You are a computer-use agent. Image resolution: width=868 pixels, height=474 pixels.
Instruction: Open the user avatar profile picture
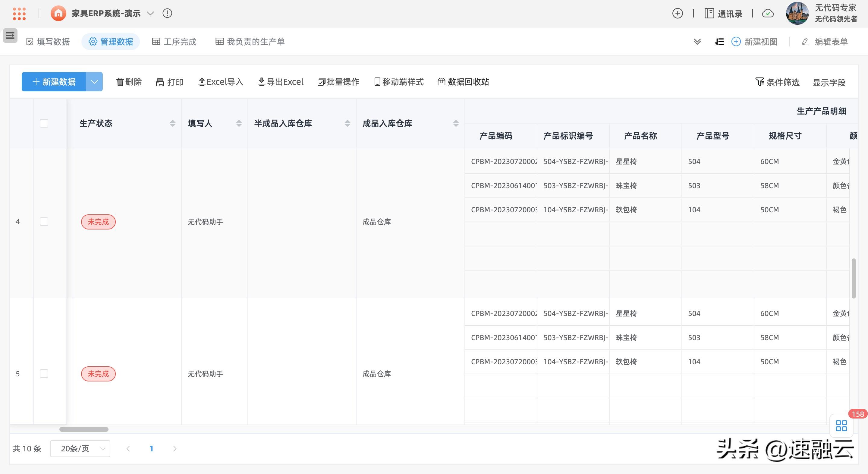tap(797, 14)
